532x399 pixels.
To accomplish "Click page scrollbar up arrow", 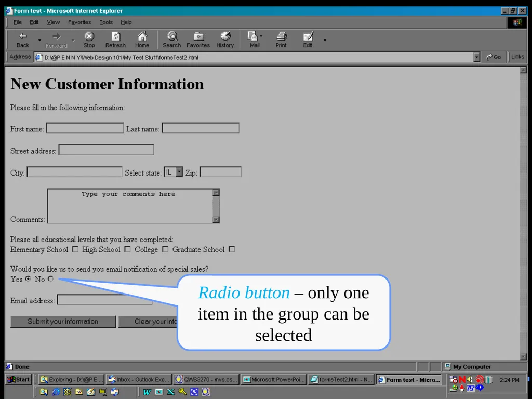I will tap(523, 70).
